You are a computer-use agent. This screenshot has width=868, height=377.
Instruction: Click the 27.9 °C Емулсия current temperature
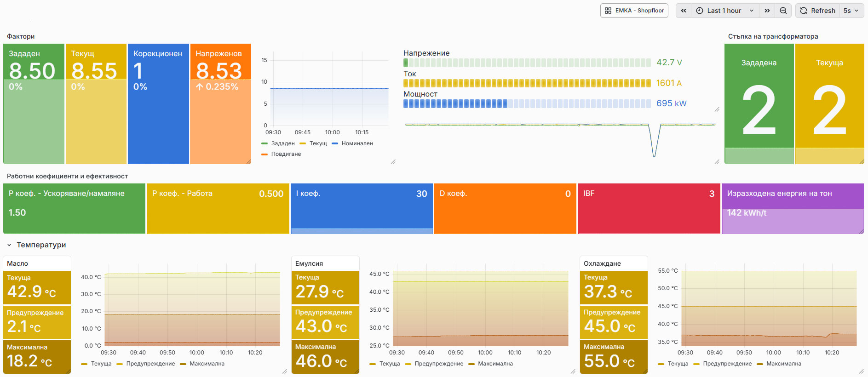coord(320,291)
